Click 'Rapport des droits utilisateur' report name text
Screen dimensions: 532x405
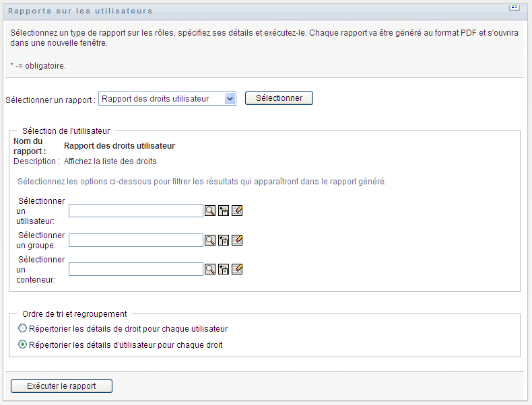click(x=119, y=145)
